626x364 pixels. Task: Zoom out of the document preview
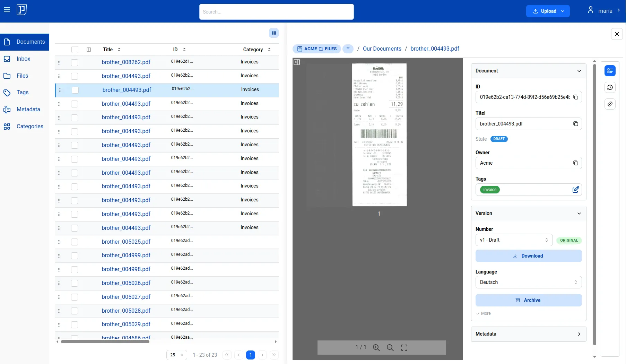click(390, 348)
